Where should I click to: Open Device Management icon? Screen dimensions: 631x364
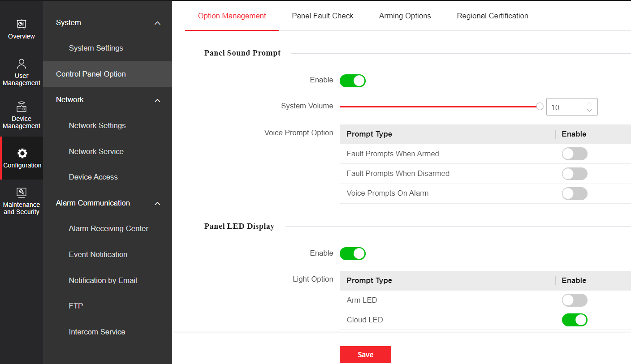21,107
